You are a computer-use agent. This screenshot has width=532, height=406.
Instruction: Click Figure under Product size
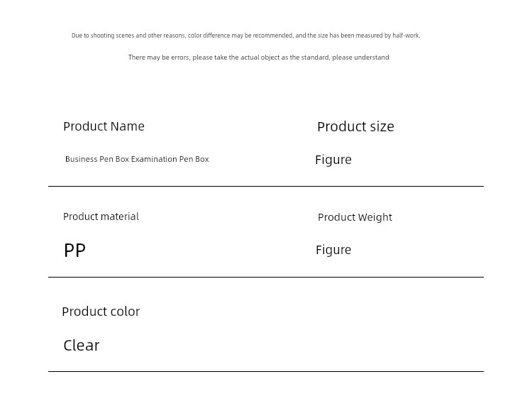tap(333, 160)
